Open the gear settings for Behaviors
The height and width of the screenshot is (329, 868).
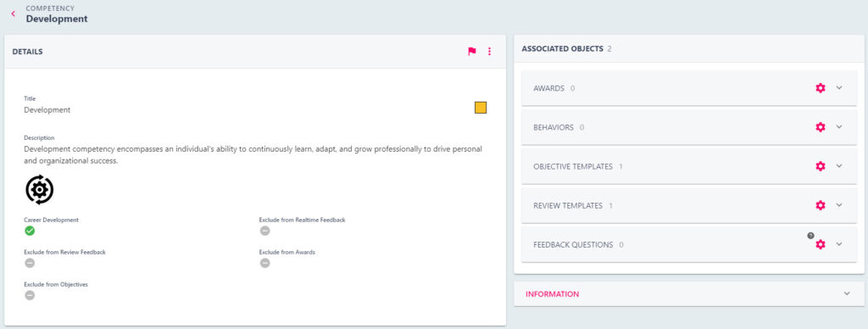(821, 127)
